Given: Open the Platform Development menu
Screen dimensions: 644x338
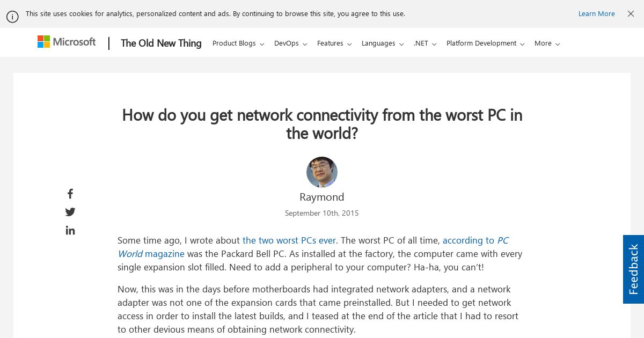Looking at the screenshot, I should (x=486, y=43).
